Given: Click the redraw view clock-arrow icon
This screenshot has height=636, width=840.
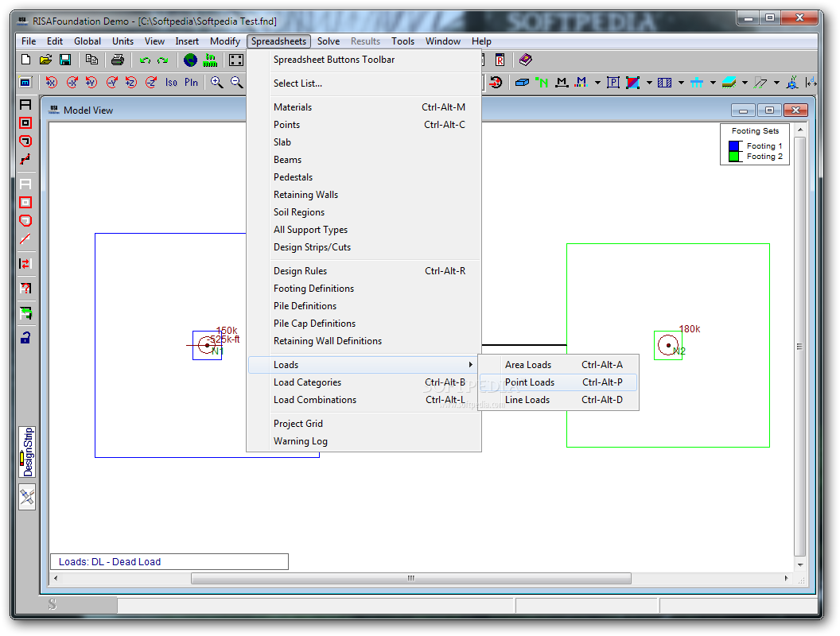Looking at the screenshot, I should click(496, 83).
